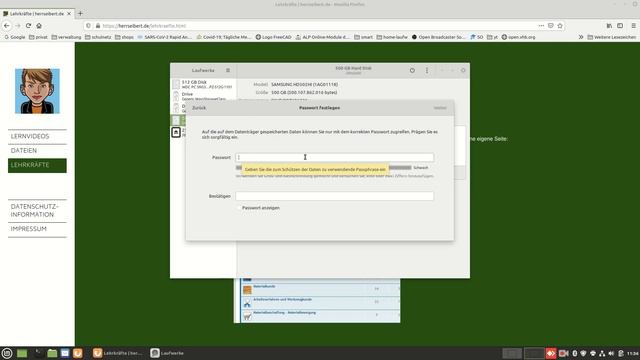Click the Firefox address bar URL
This screenshot has width=640, height=360.
click(x=144, y=26)
